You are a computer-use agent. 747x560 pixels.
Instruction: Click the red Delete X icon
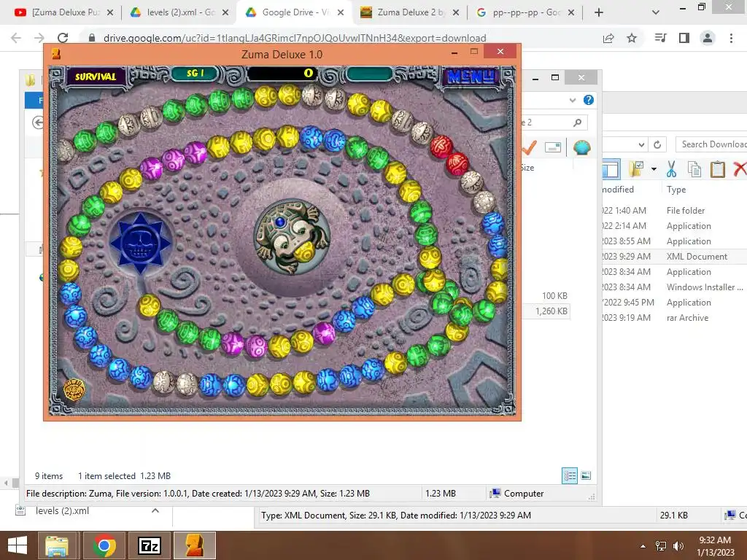pos(740,168)
